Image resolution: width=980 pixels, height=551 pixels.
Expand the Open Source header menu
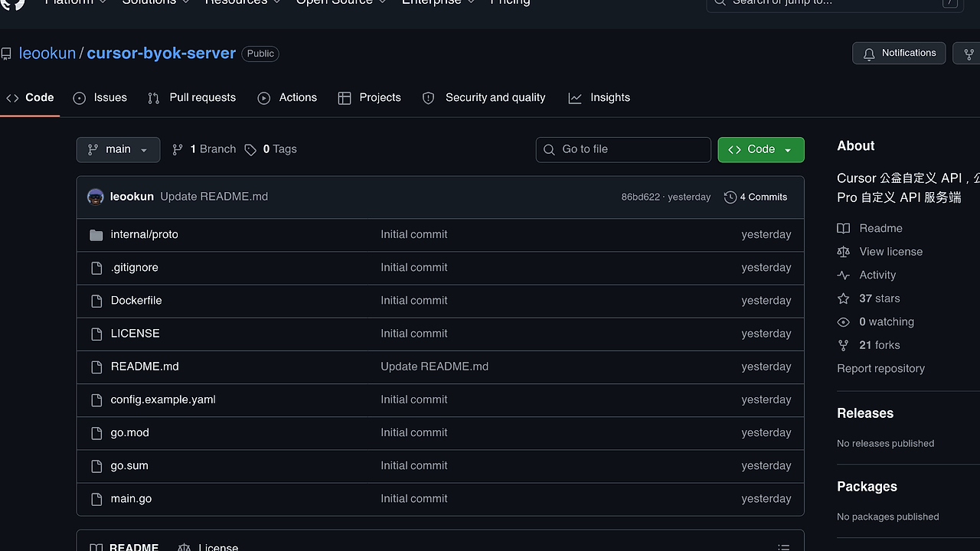(341, 2)
